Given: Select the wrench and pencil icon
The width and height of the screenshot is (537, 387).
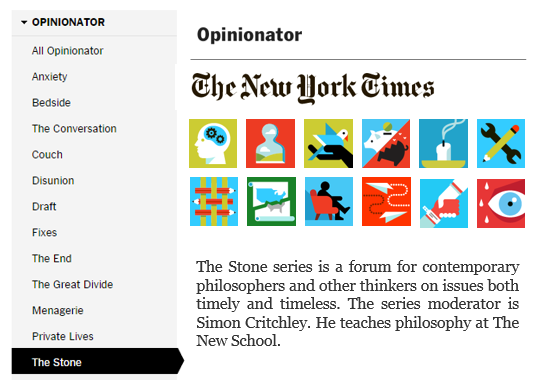Looking at the screenshot, I should click(501, 143).
